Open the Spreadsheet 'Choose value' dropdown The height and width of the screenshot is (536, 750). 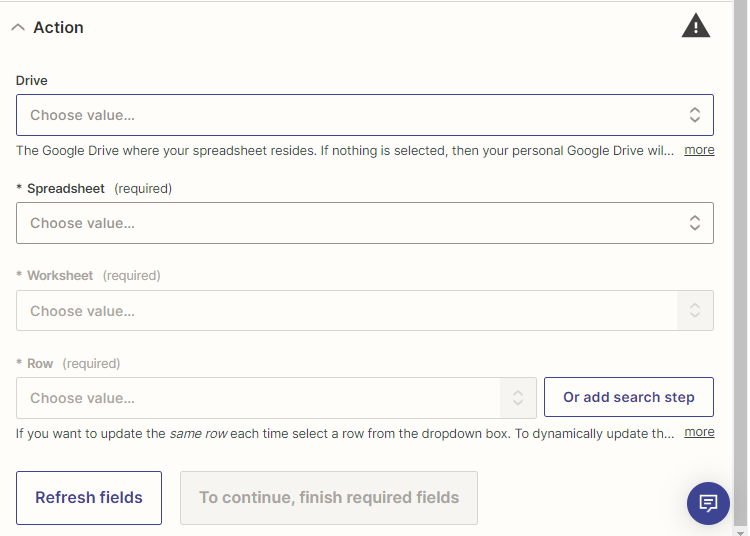350,223
